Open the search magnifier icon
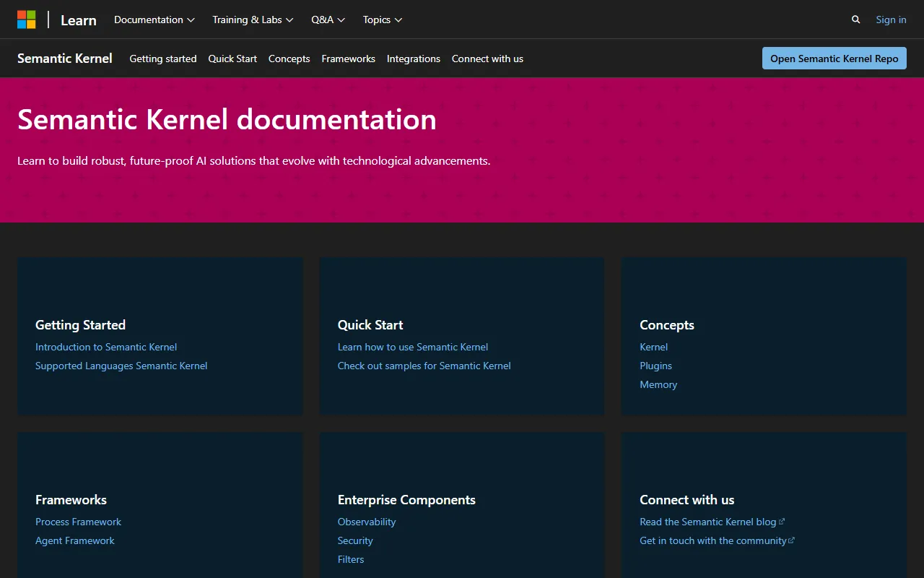Screen dimensions: 924x578 tap(855, 20)
